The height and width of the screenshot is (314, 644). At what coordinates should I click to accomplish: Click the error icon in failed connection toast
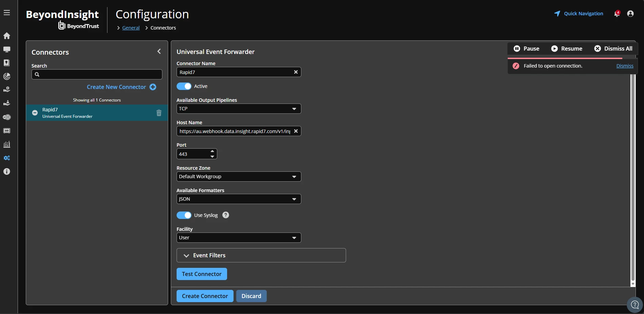click(x=516, y=66)
